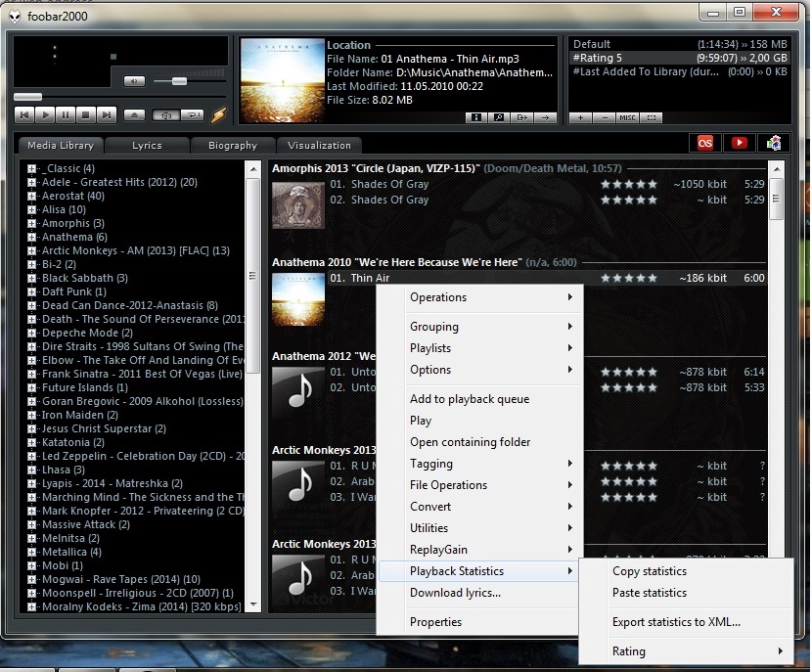Click the lightning bolt icon
The image size is (812, 672).
[x=218, y=115]
